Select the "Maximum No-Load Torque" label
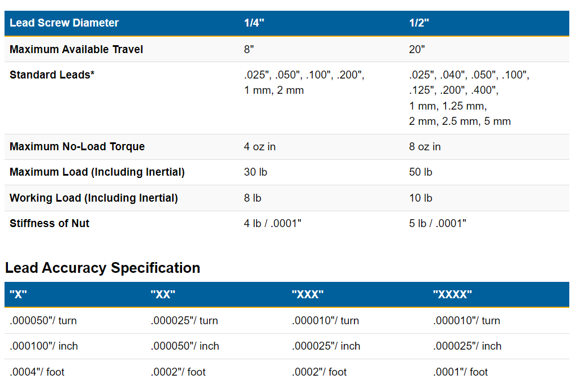 [77, 146]
